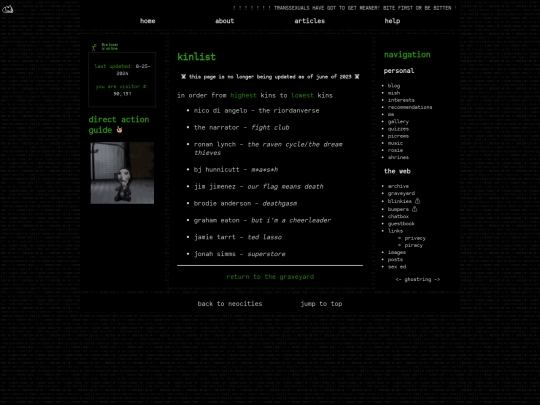Click the warning icon next to blinkies
The image size is (540, 405).
point(417,201)
